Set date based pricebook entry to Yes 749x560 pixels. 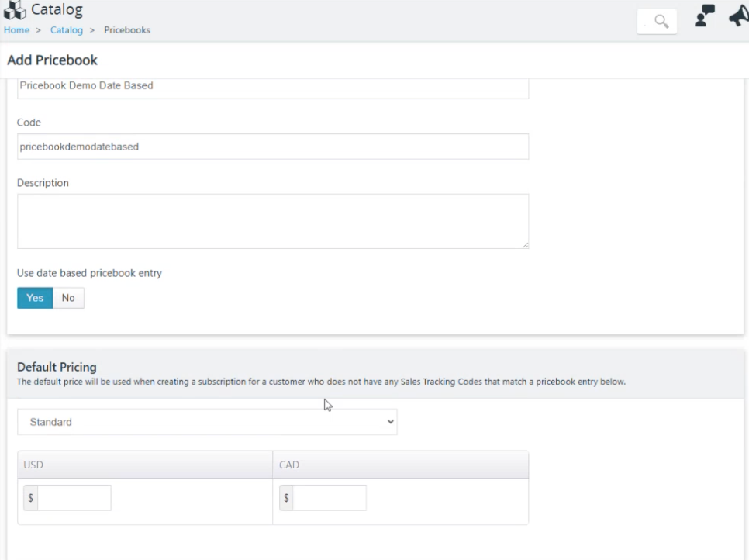tap(35, 298)
